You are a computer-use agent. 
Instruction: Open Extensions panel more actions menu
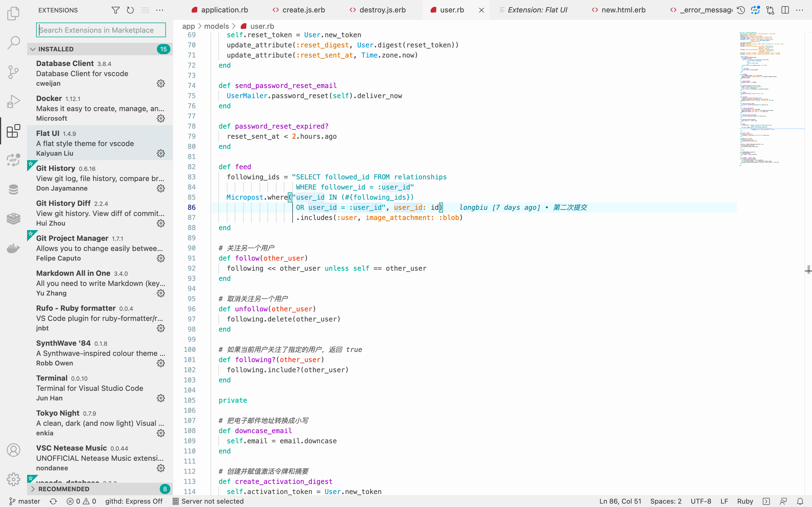[160, 10]
